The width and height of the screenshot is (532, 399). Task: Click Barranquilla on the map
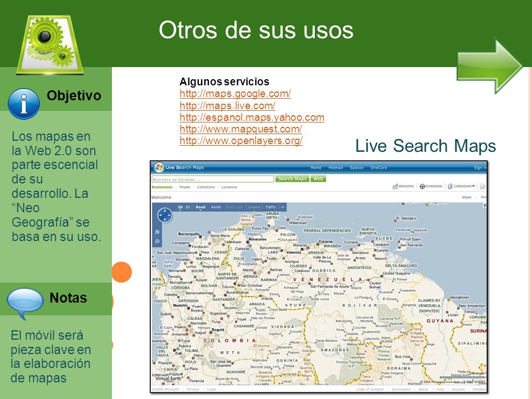(188, 234)
